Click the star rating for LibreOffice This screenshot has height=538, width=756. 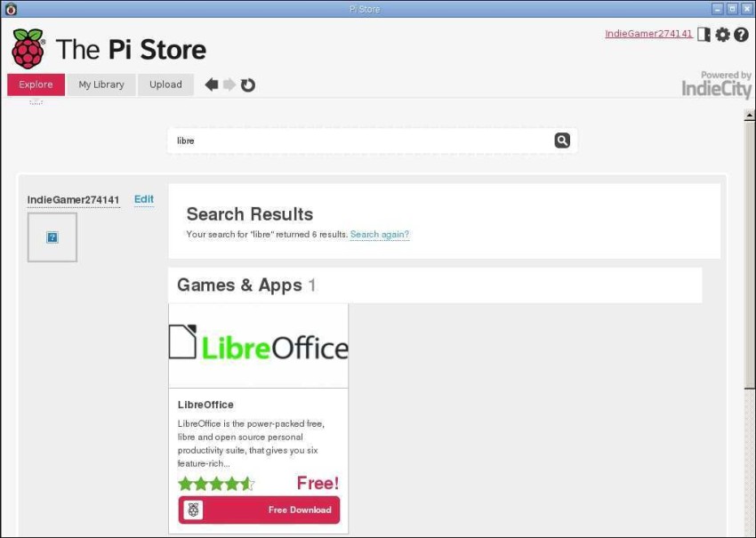pyautogui.click(x=216, y=483)
